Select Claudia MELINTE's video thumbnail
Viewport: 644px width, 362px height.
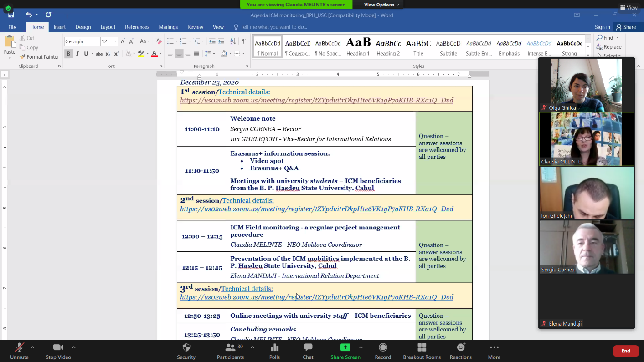point(586,139)
